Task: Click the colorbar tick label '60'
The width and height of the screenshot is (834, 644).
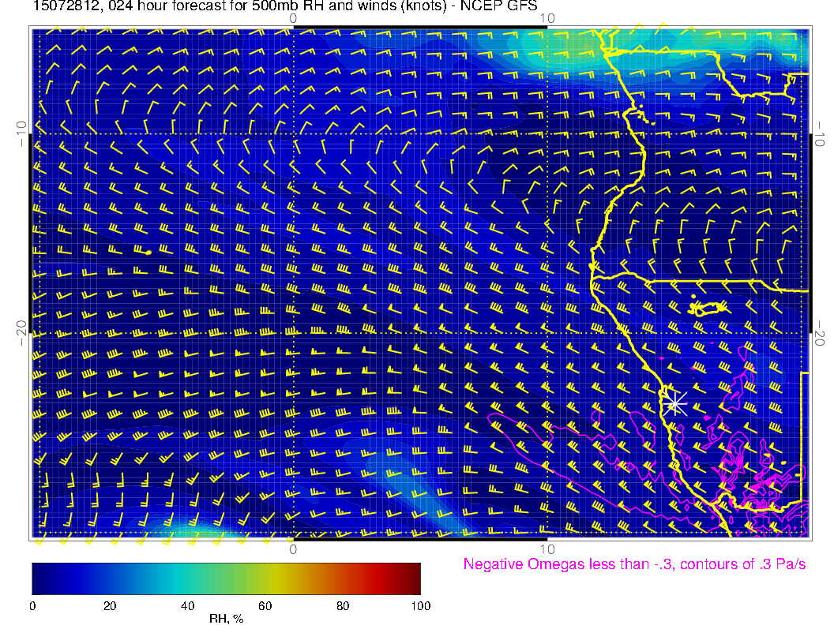Action: pos(265,606)
